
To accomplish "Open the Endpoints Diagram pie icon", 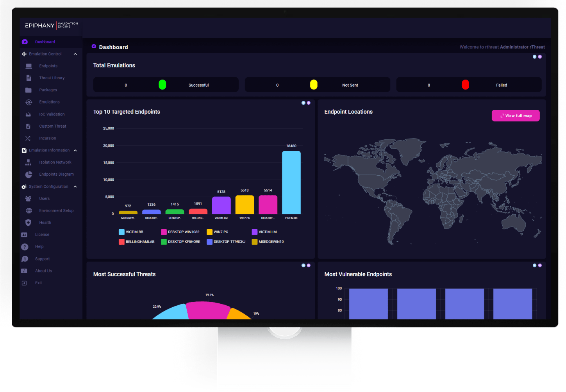I will coord(29,175).
